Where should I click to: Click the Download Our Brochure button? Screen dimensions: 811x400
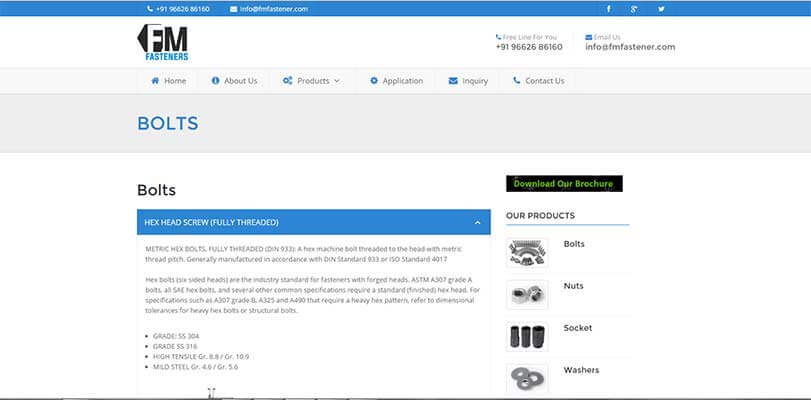tap(564, 184)
